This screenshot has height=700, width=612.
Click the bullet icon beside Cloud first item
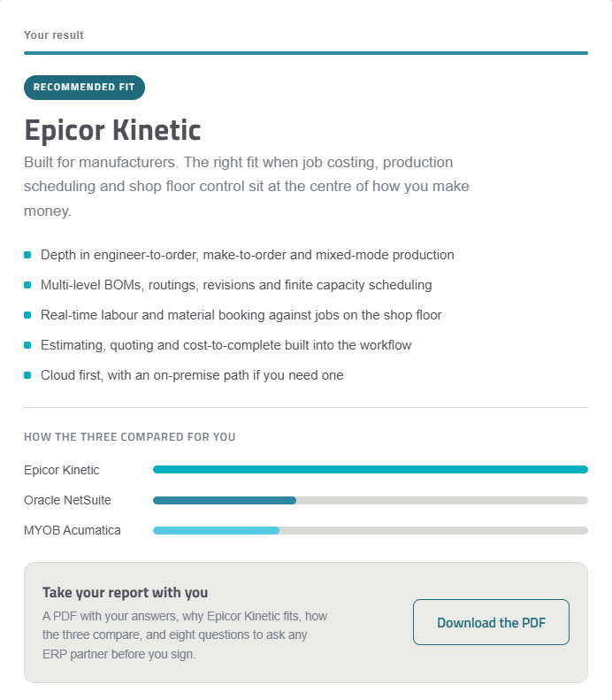pos(27,375)
